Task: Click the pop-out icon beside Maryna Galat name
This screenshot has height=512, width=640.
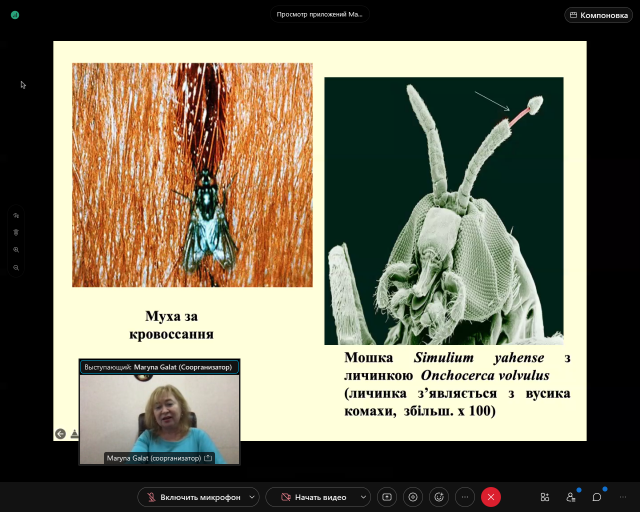Action: [208, 458]
